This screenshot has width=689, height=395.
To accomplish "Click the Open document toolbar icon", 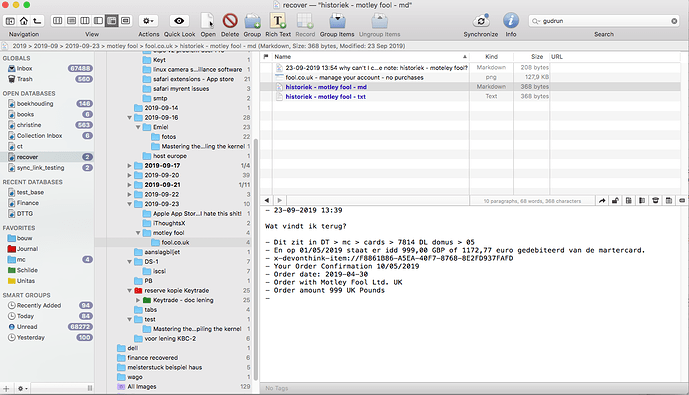I will tap(208, 21).
